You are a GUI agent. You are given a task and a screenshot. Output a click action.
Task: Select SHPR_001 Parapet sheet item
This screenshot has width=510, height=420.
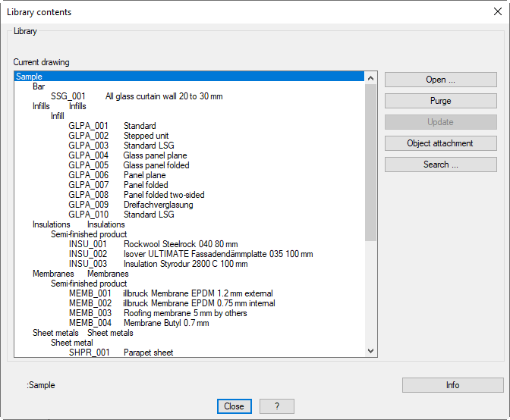(121, 353)
